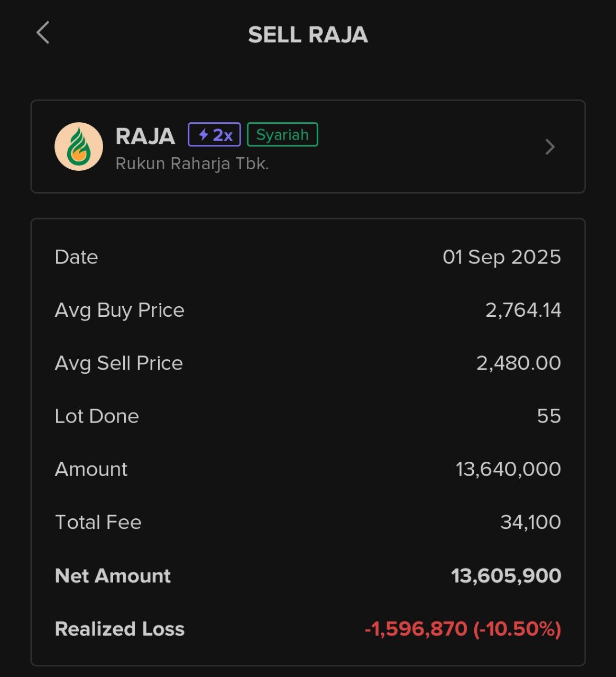The height and width of the screenshot is (677, 616).
Task: Tap the 2x leverage badge
Action: (x=214, y=135)
